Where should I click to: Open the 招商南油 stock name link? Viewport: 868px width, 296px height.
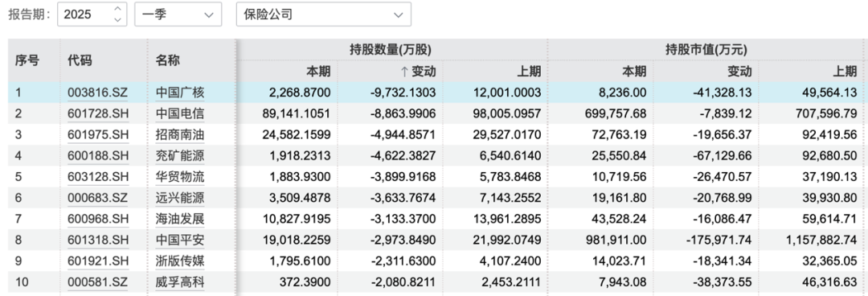pos(180,134)
